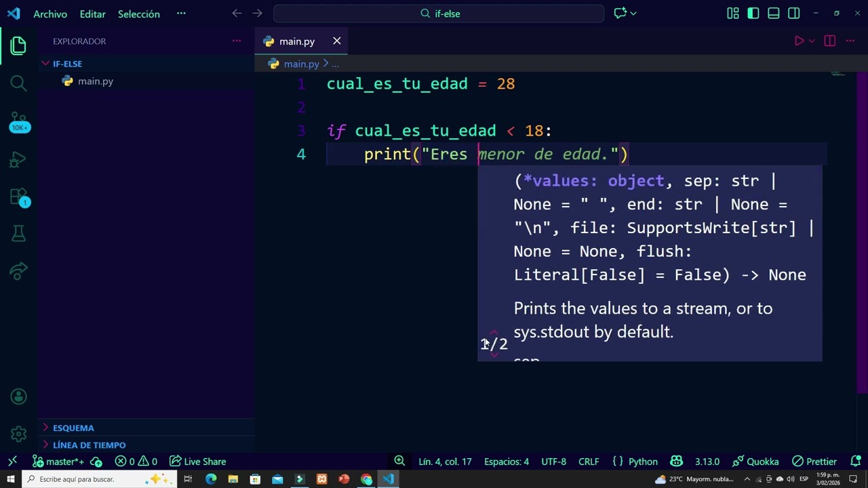
Task: Show more menu items ellipsis
Action: 181,14
